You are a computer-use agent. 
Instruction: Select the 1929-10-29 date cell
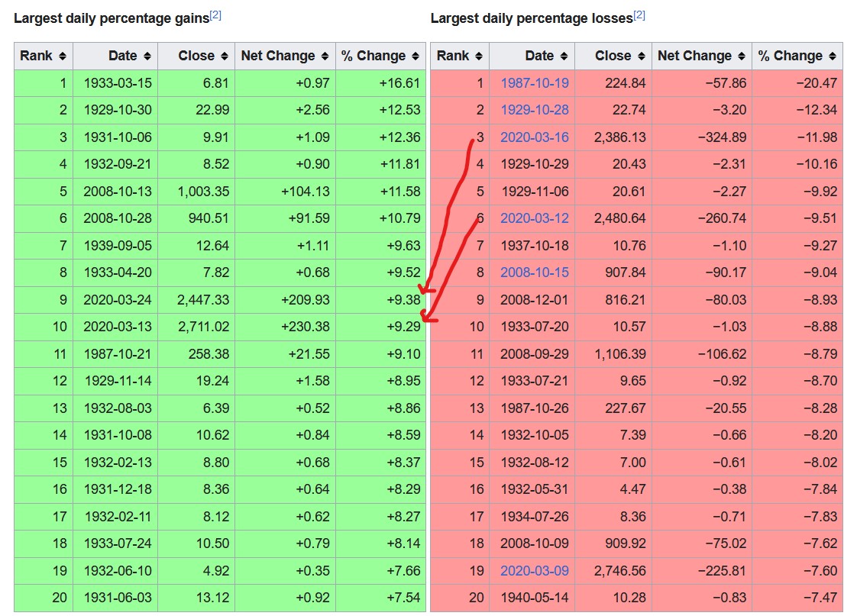click(x=532, y=164)
